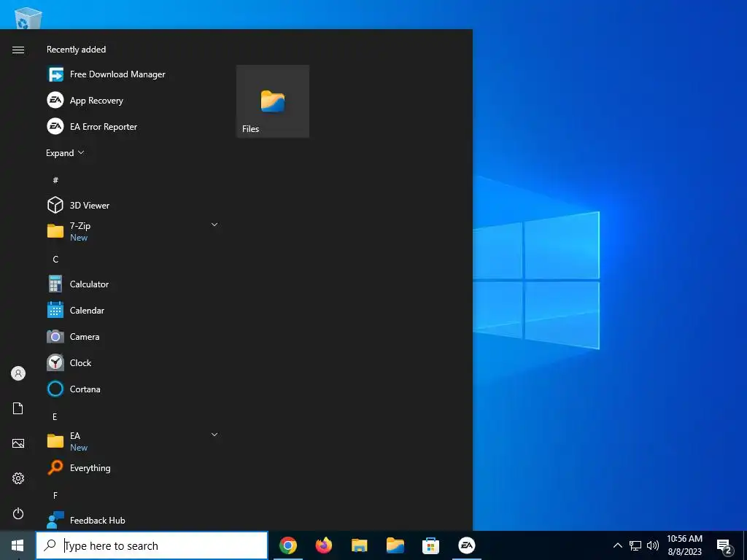Open Feedback Hub

point(133,521)
